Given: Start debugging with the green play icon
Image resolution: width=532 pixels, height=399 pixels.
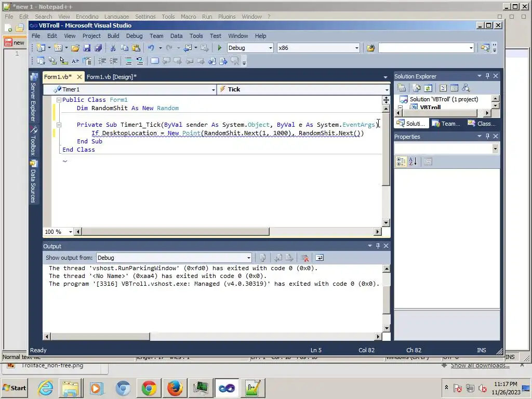Looking at the screenshot, I should coord(220,48).
